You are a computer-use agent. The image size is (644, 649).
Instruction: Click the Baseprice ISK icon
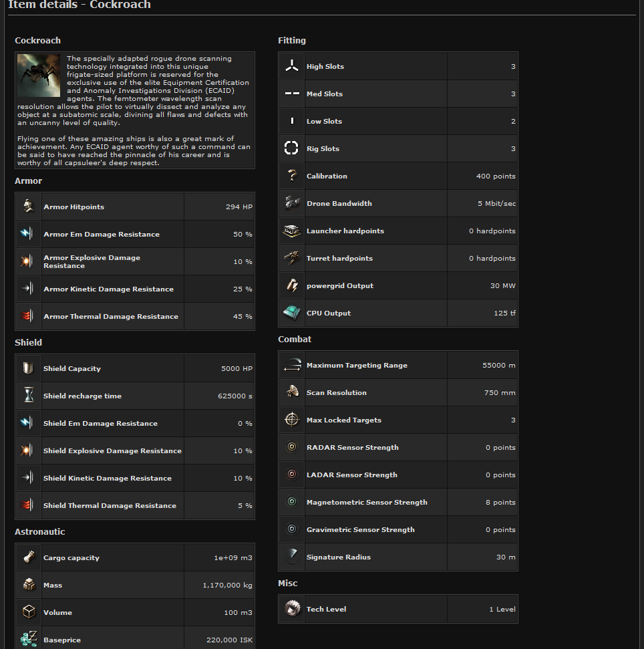coord(28,640)
